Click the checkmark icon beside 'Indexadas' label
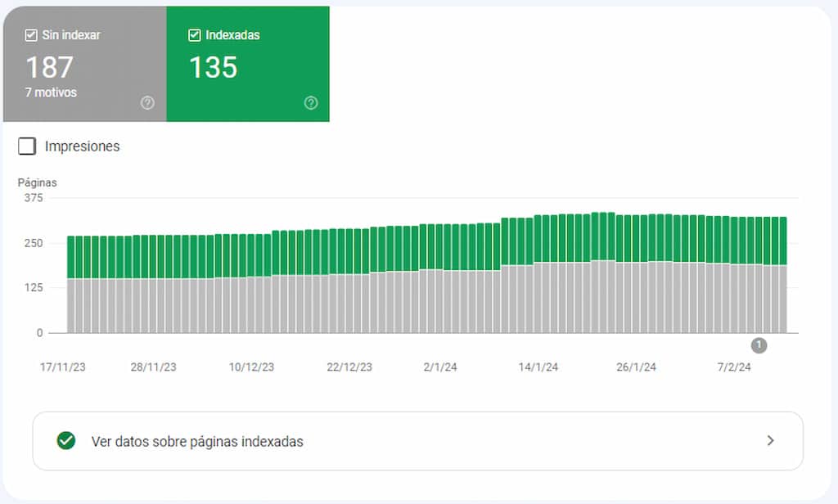This screenshot has height=504, width=838. tap(195, 35)
